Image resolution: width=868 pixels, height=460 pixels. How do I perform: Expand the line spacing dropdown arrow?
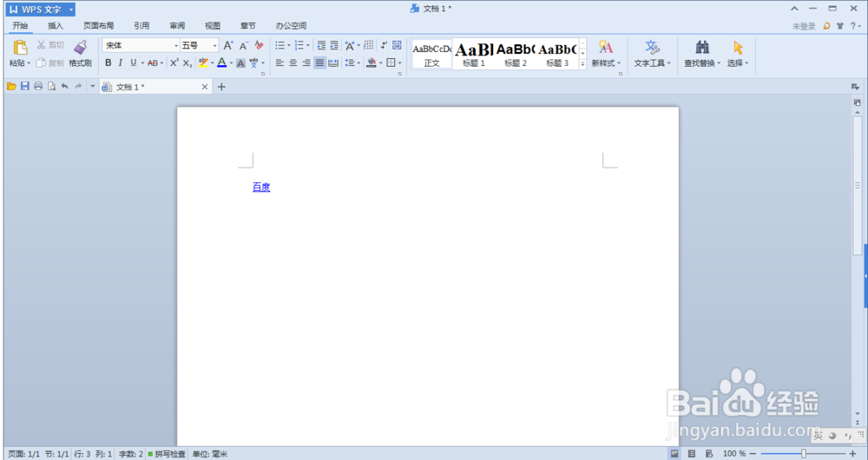[x=358, y=63]
